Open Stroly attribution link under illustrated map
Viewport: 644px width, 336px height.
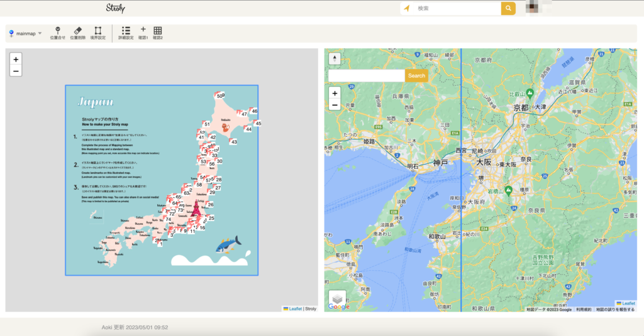click(x=311, y=308)
